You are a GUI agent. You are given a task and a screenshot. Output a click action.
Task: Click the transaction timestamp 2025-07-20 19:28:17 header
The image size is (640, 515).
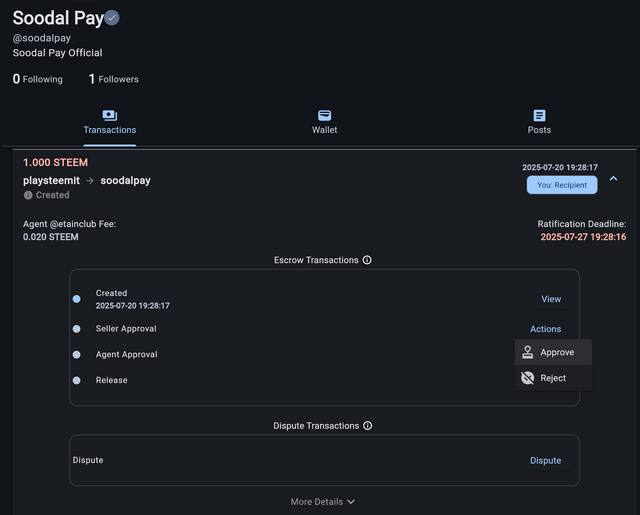[560, 167]
